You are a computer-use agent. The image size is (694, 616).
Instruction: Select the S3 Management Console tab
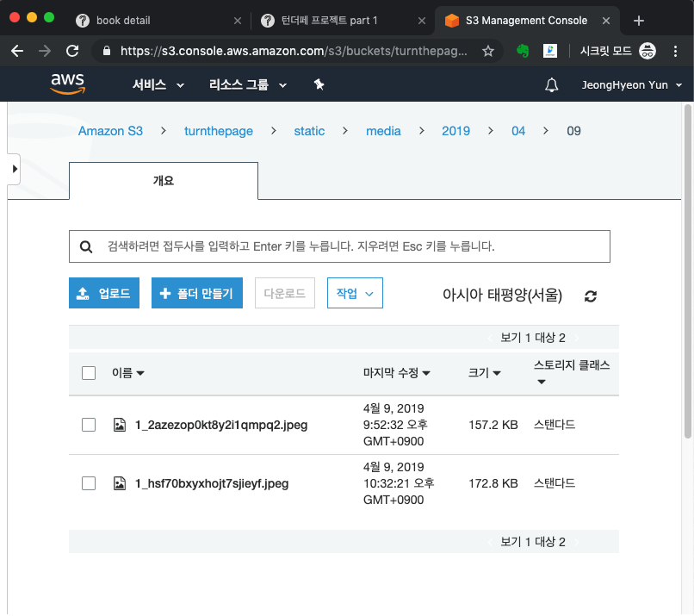click(526, 21)
